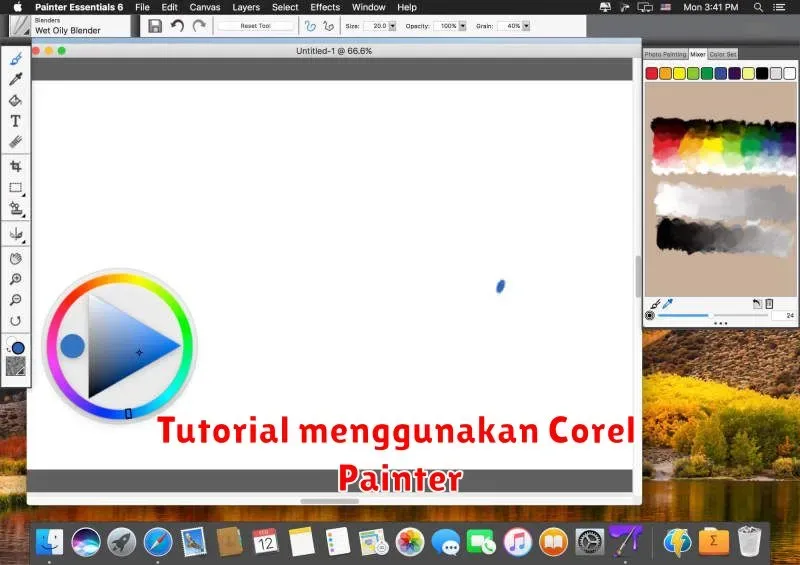The height and width of the screenshot is (565, 800).
Task: Select the Dropper tool in the toolbox
Action: (16, 79)
